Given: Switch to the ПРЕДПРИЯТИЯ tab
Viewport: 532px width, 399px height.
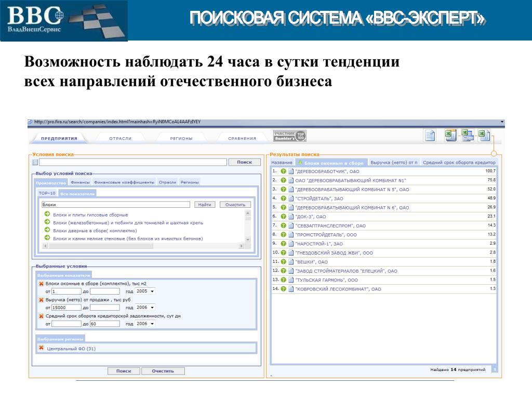Looking at the screenshot, I should click(59, 138).
